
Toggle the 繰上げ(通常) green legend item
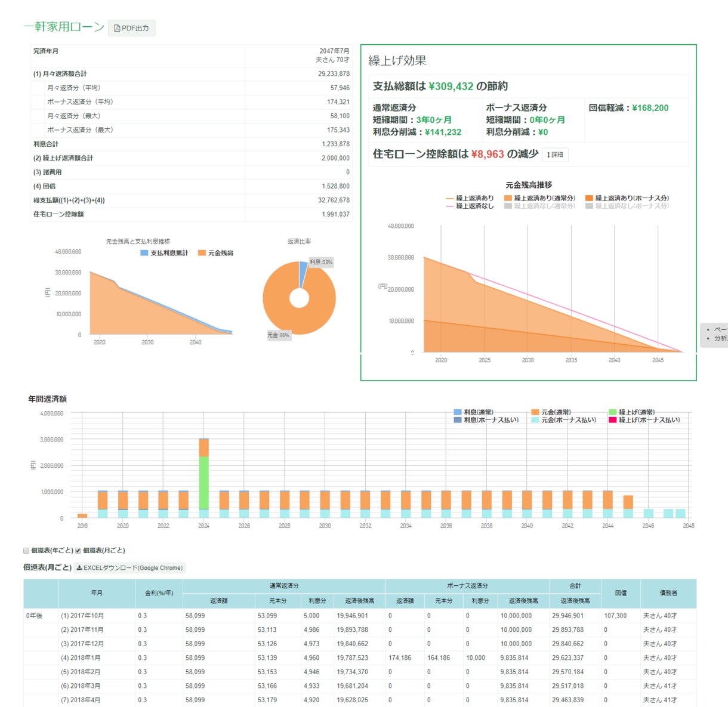pos(632,412)
